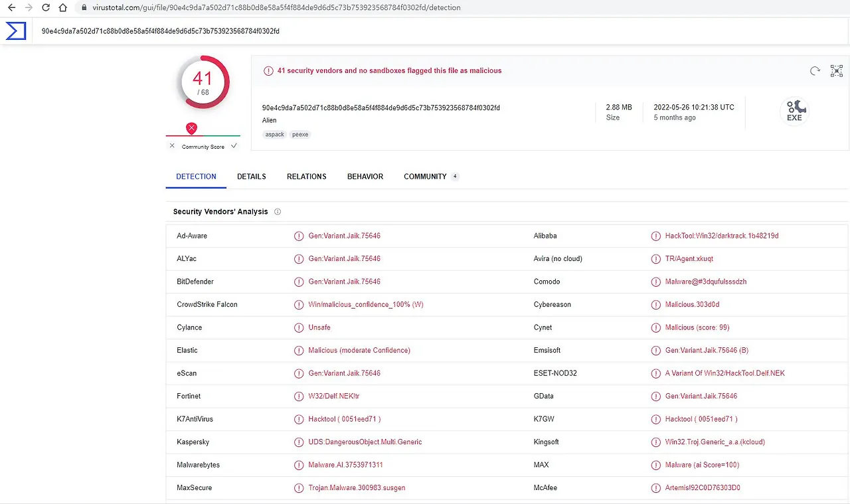850x504 pixels.
Task: Click the alert icon beside Elastic result
Action: pos(299,351)
